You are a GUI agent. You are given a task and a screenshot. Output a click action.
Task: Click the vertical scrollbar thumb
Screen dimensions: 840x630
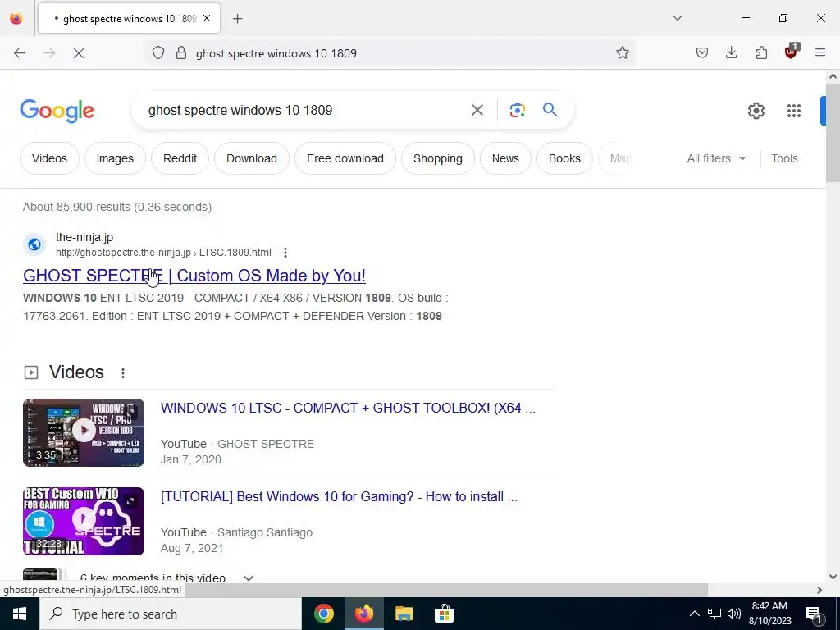[x=833, y=133]
